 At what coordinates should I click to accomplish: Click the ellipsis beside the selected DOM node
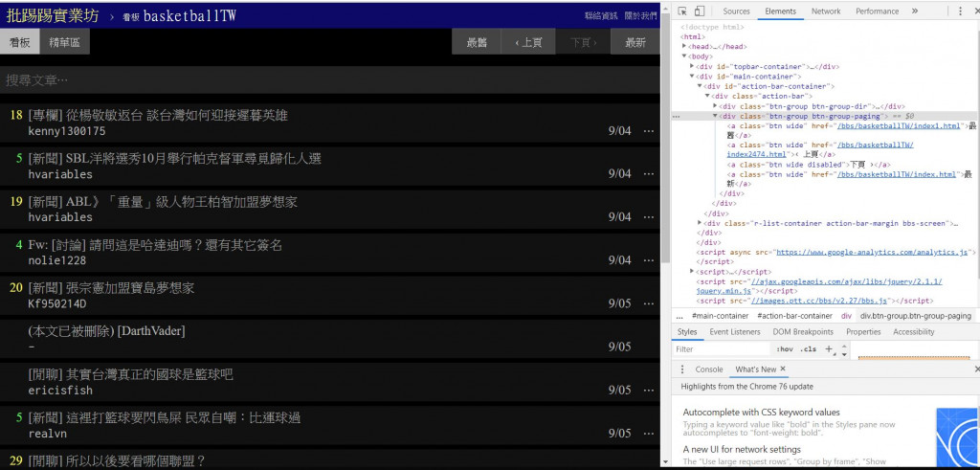click(x=677, y=117)
